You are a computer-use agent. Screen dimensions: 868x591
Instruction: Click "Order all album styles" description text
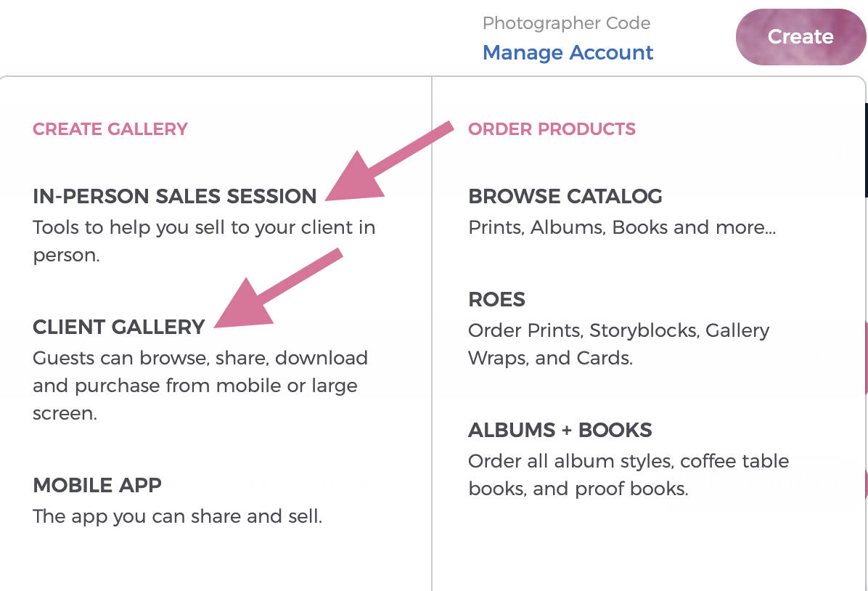[629, 475]
